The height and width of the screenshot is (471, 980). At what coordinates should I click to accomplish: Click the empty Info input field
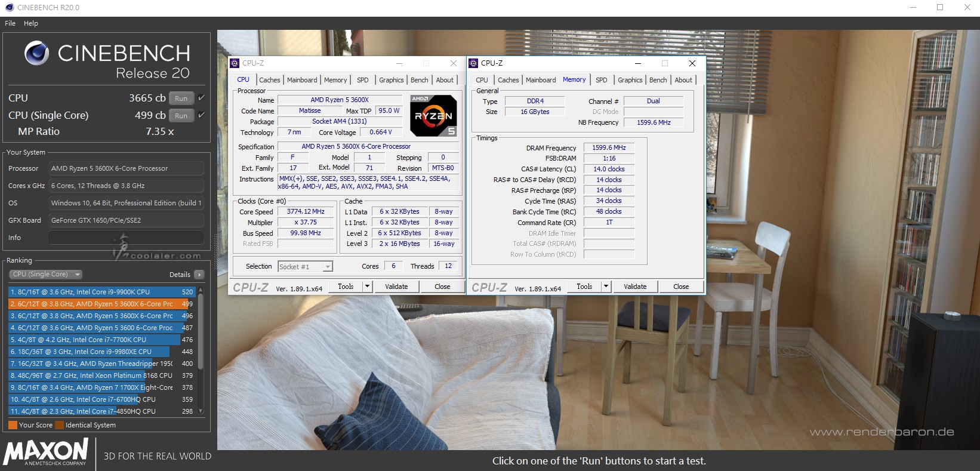126,238
